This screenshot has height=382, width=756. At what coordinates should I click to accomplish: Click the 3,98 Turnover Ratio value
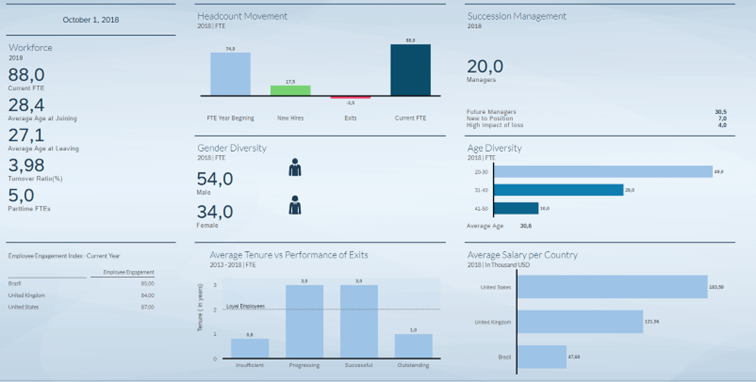pyautogui.click(x=27, y=165)
